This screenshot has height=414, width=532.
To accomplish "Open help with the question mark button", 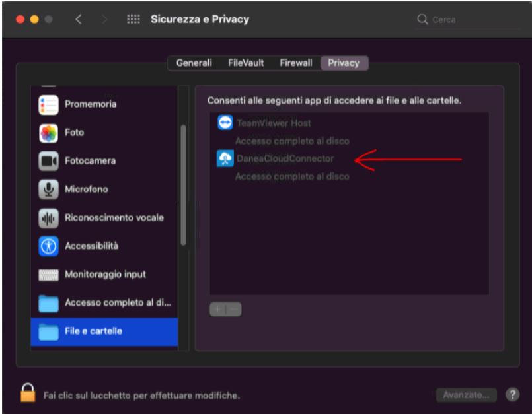I will click(512, 395).
